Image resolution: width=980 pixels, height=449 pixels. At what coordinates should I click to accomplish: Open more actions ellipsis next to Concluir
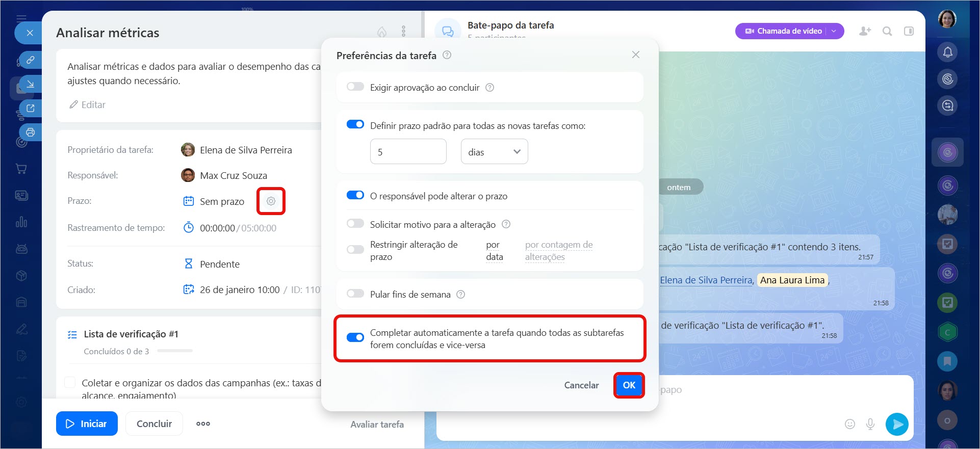pos(203,424)
